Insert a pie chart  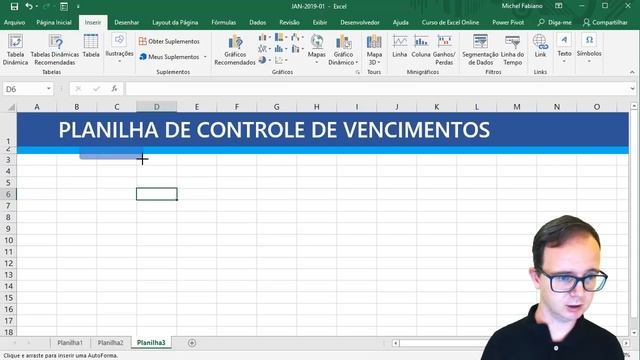(263, 60)
